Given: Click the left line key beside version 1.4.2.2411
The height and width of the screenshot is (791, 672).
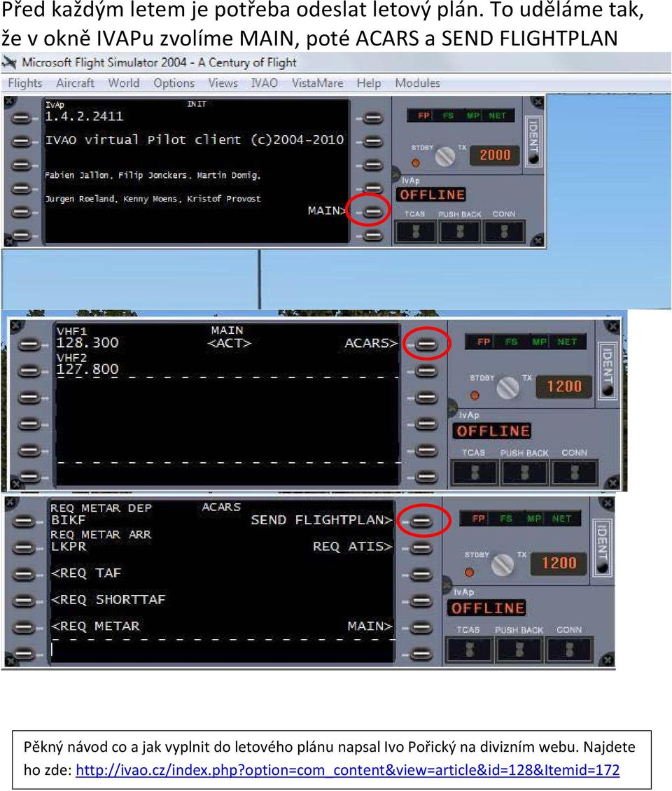Looking at the screenshot, I should pos(21,118).
